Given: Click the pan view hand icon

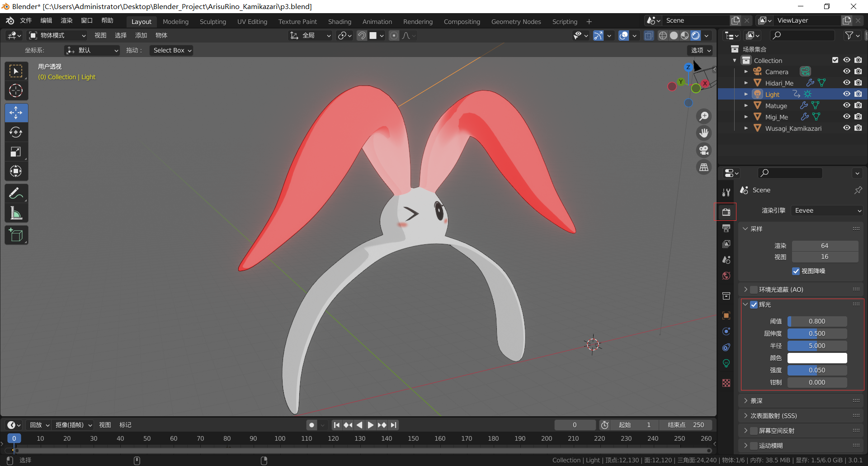Looking at the screenshot, I should tap(704, 133).
